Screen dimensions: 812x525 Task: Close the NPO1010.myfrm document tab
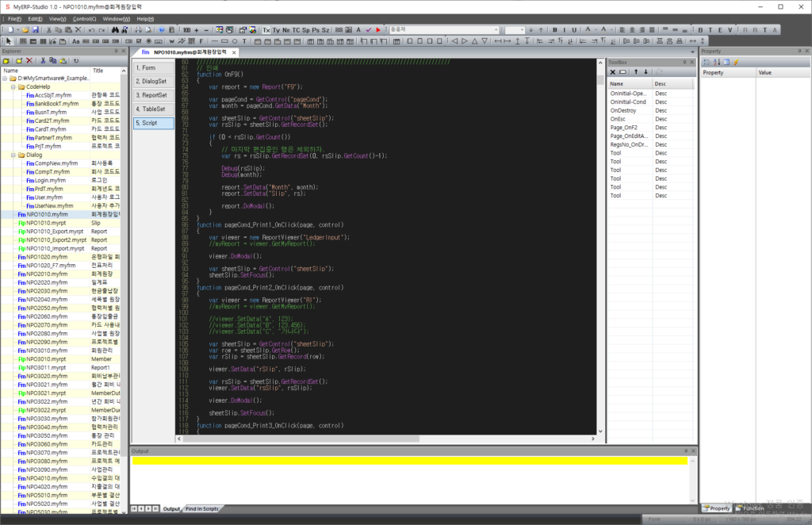point(234,52)
